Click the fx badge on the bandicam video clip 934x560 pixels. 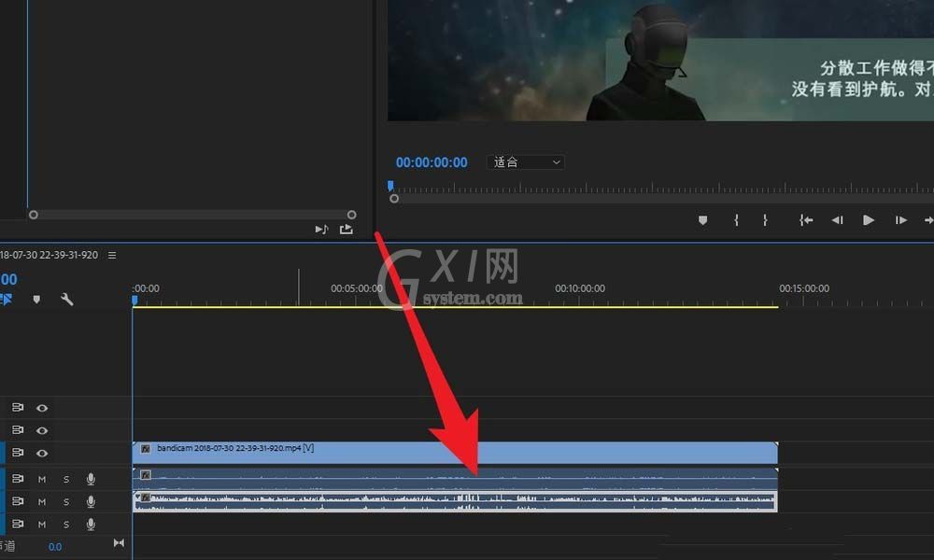click(146, 449)
